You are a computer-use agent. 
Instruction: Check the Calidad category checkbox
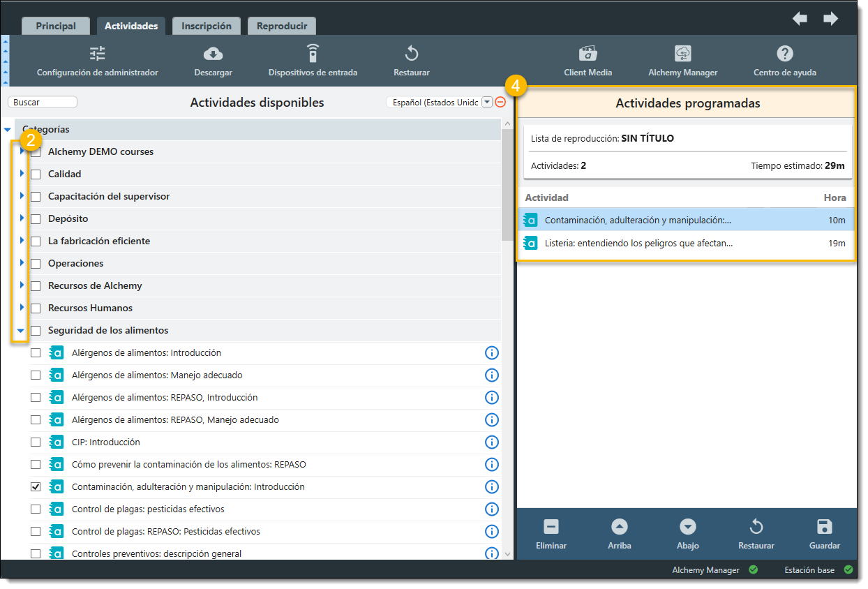[36, 174]
